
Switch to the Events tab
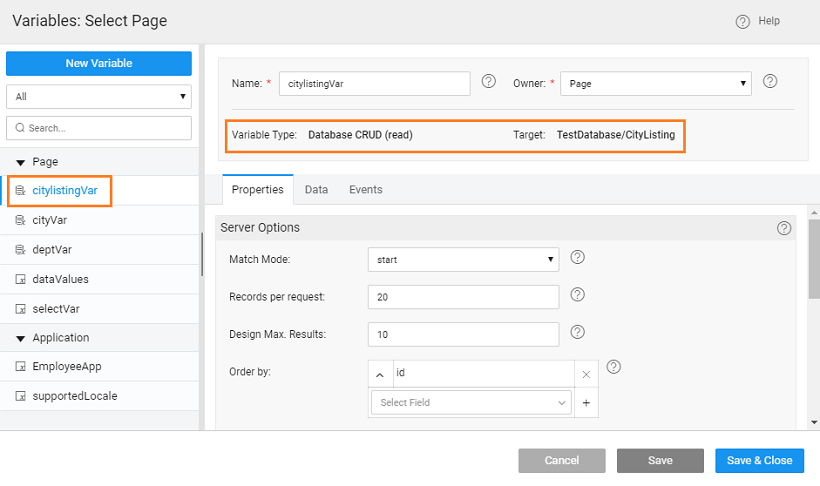tap(365, 190)
